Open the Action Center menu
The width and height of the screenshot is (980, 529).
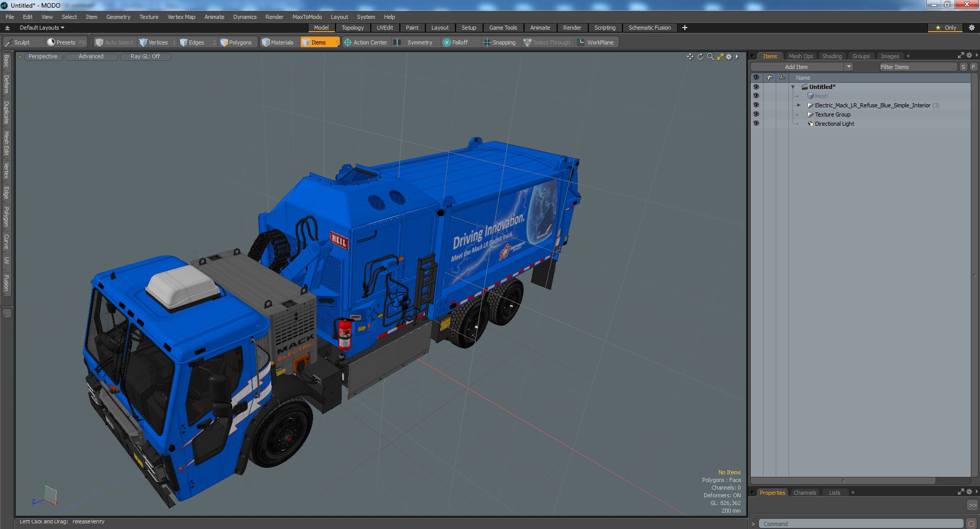coord(366,42)
